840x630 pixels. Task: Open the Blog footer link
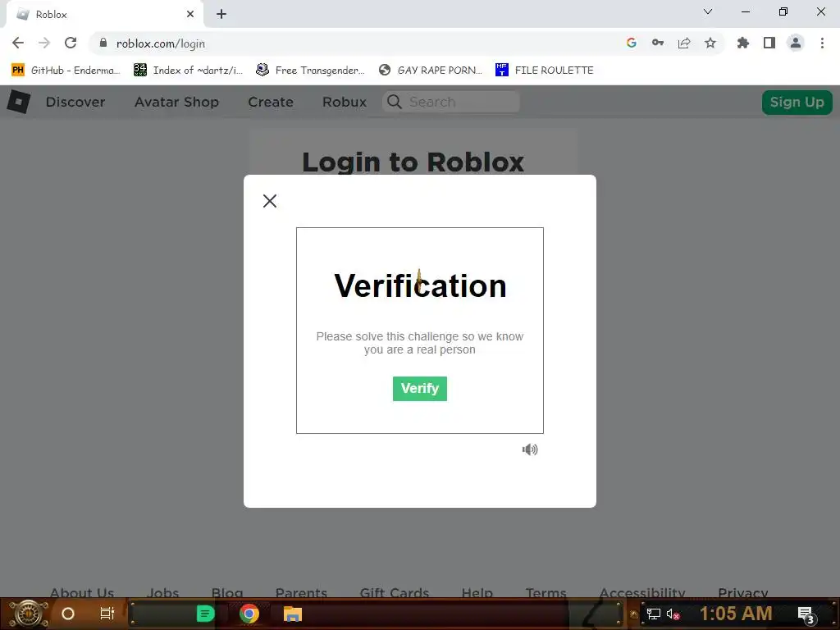(227, 592)
